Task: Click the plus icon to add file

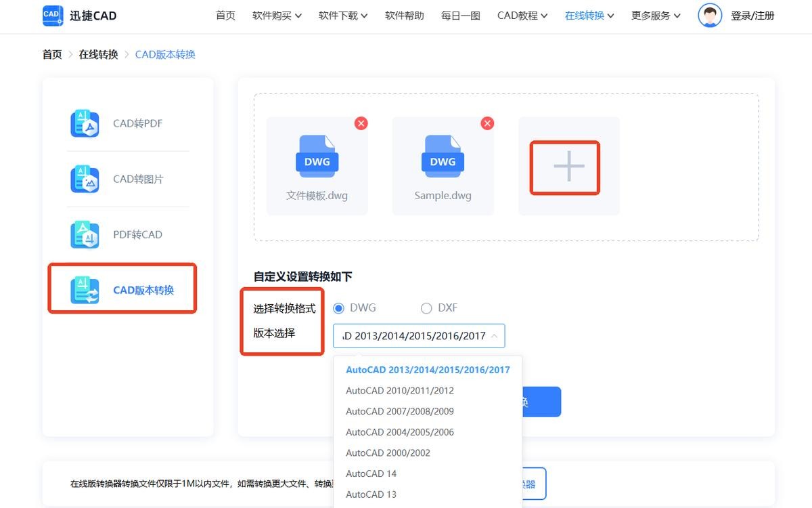Action: (568, 167)
